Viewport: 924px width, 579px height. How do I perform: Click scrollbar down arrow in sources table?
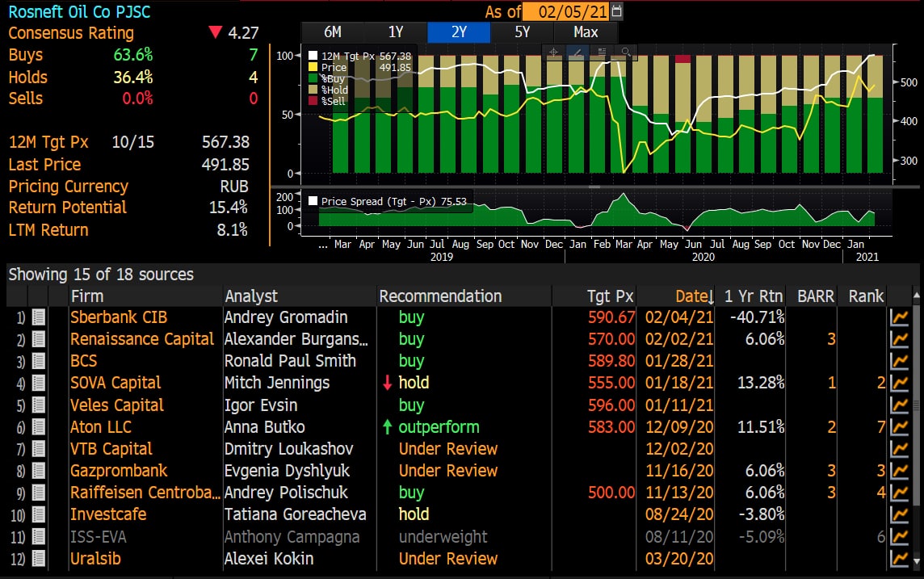pyautogui.click(x=916, y=560)
